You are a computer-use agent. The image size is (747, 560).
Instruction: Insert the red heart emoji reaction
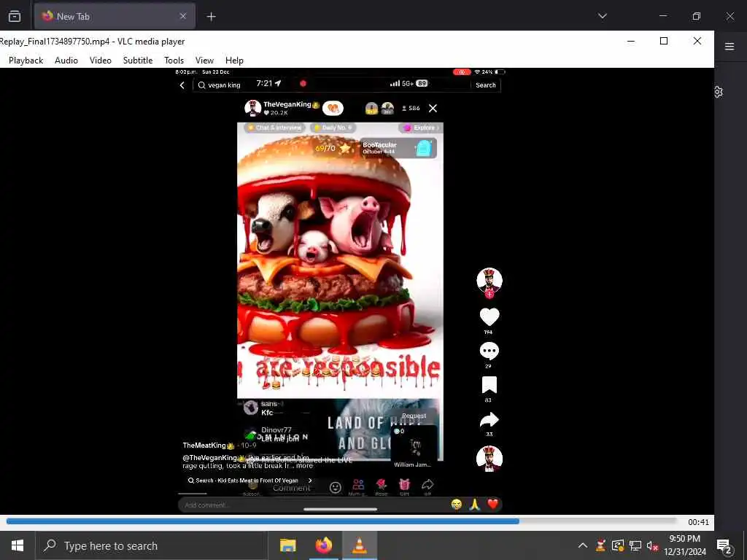coord(492,504)
